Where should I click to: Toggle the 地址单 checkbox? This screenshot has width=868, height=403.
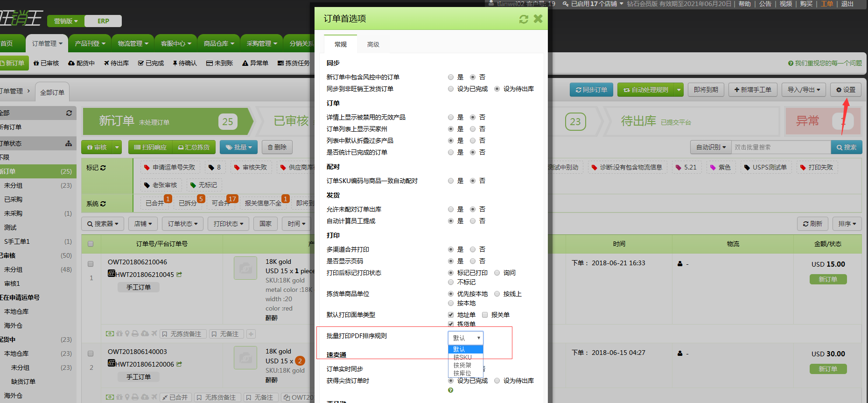(451, 315)
